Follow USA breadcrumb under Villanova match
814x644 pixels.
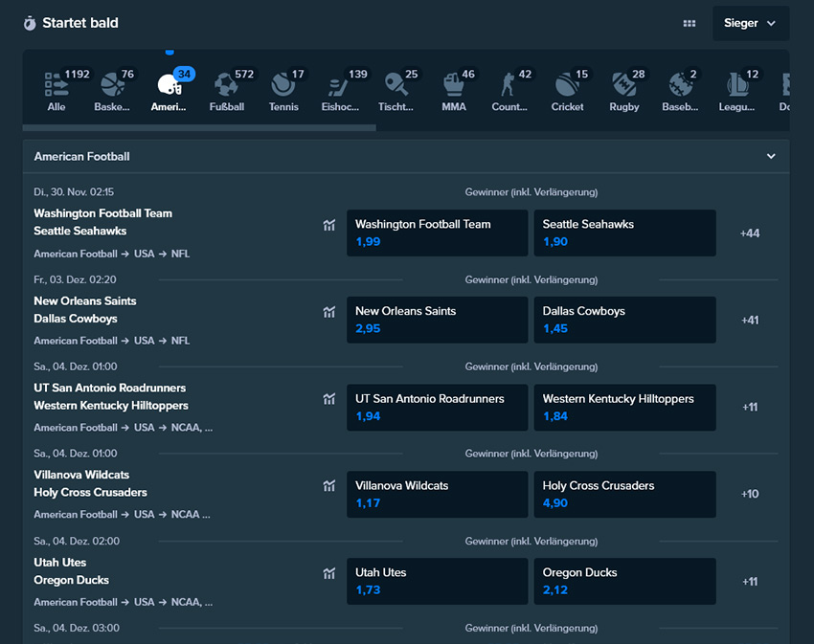coord(145,514)
